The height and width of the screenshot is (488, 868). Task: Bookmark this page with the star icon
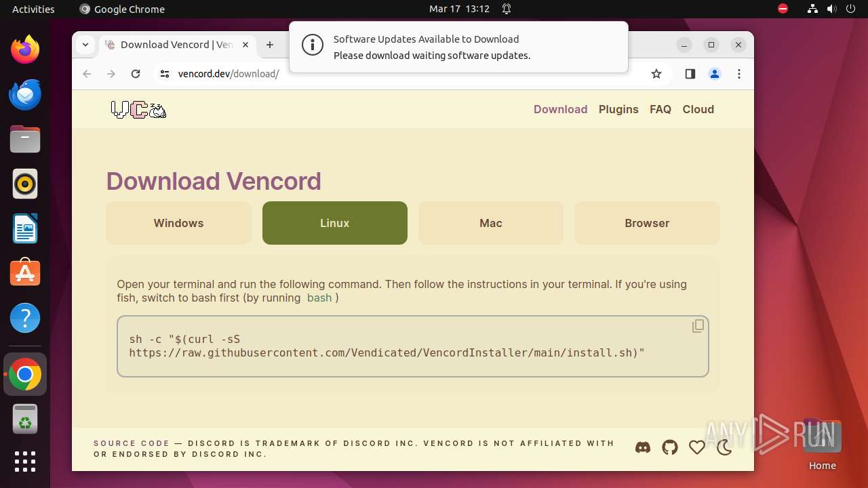pos(656,74)
